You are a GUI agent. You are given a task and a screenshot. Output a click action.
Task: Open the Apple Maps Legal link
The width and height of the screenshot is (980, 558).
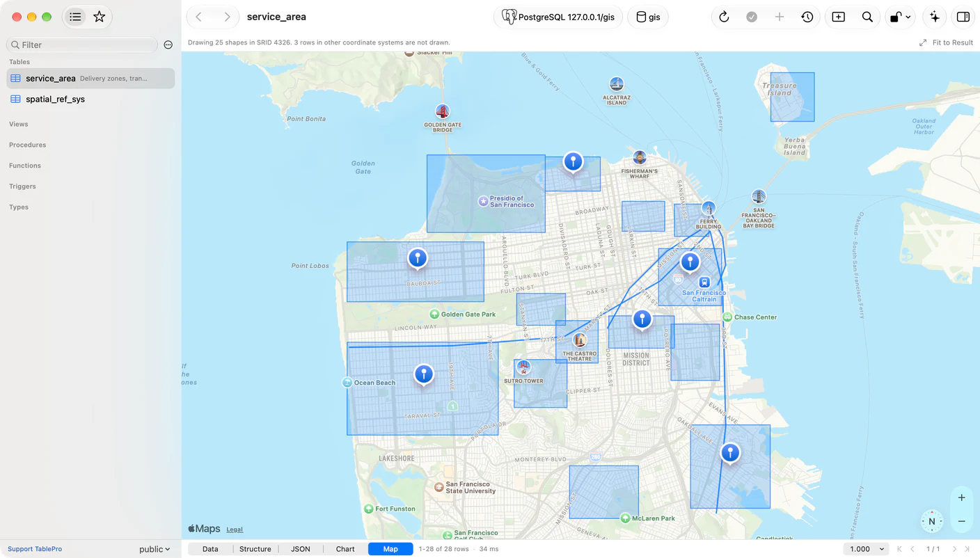coord(235,529)
